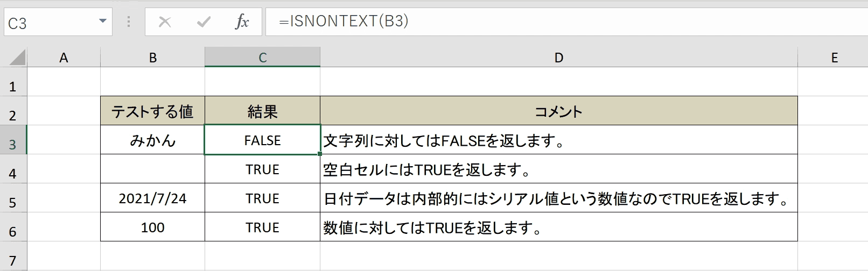Click the FALSE result cell C3

point(262,140)
